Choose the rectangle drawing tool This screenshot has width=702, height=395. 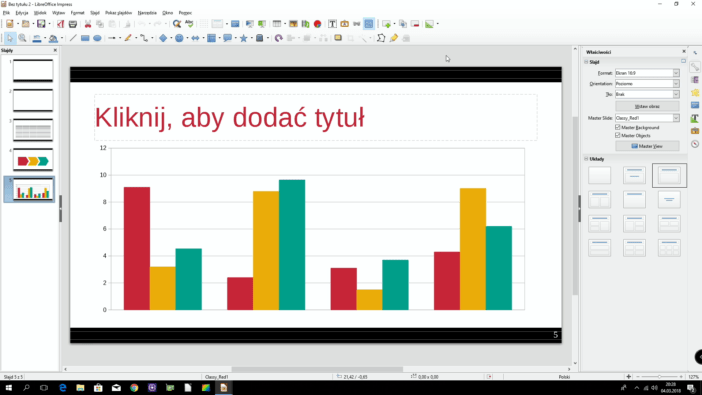click(x=85, y=39)
